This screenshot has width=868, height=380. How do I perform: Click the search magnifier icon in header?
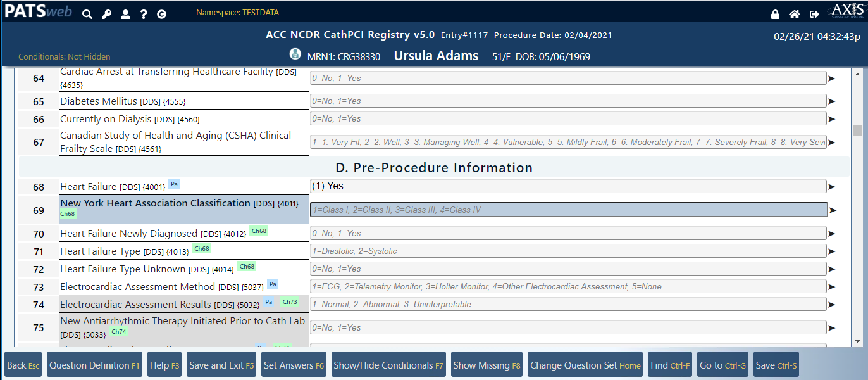pos(87,14)
